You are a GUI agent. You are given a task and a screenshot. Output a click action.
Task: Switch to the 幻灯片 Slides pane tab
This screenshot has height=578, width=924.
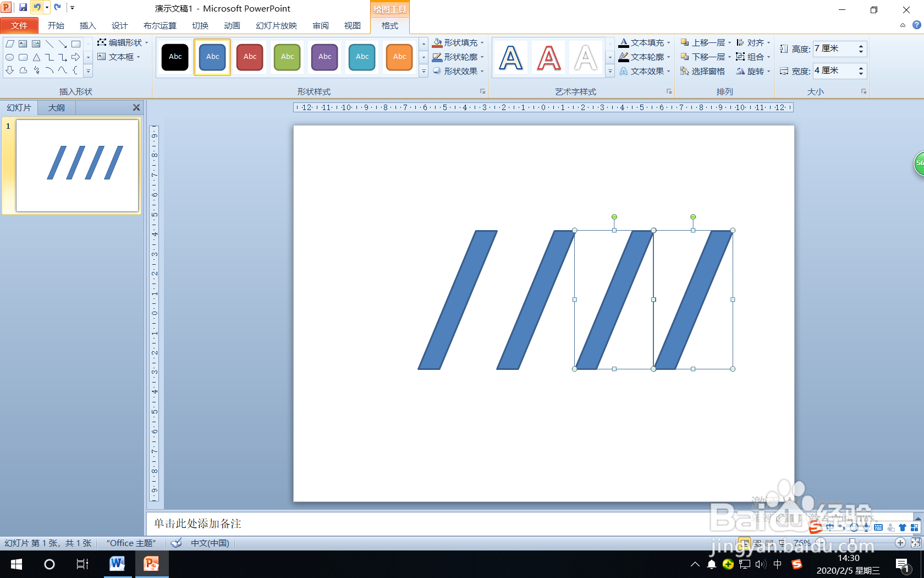(x=19, y=108)
